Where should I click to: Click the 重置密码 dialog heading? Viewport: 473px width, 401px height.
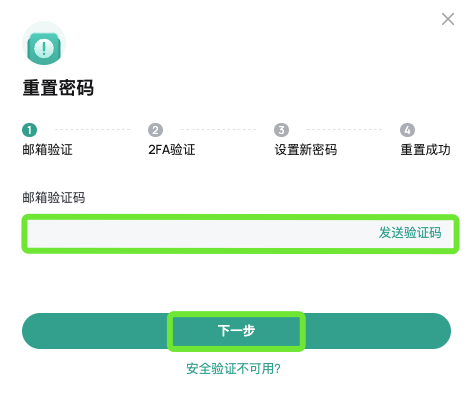[x=58, y=88]
